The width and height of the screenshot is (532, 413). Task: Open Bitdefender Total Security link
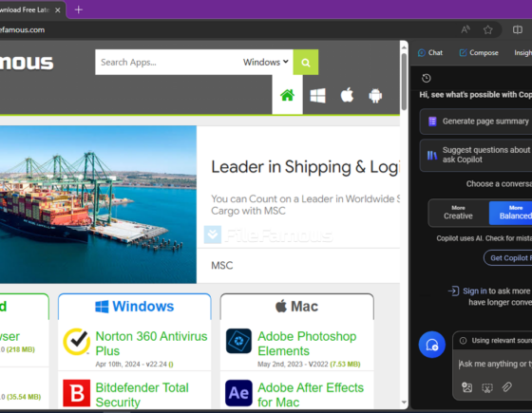click(142, 395)
